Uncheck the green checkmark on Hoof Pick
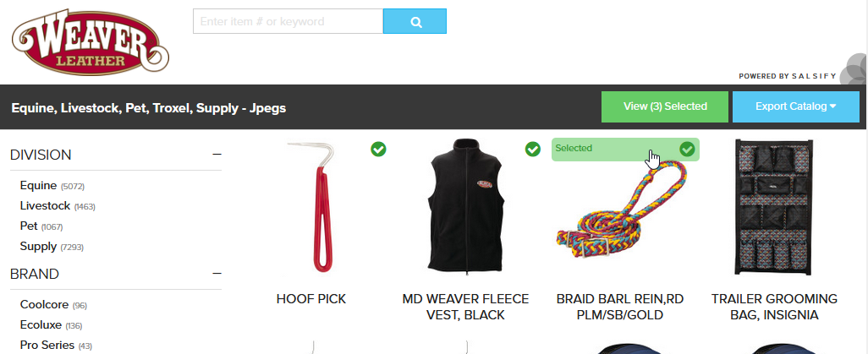 pos(379,149)
